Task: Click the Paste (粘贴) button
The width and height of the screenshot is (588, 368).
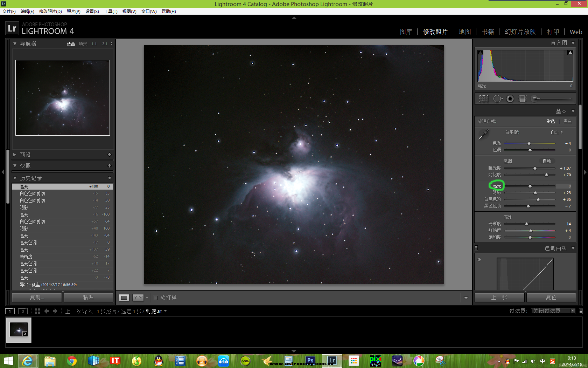Action: pos(88,298)
